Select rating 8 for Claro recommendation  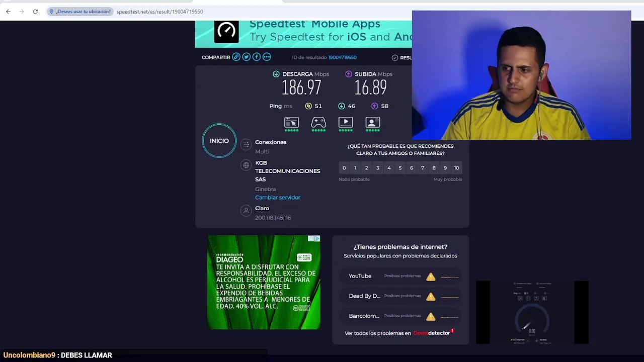(434, 168)
